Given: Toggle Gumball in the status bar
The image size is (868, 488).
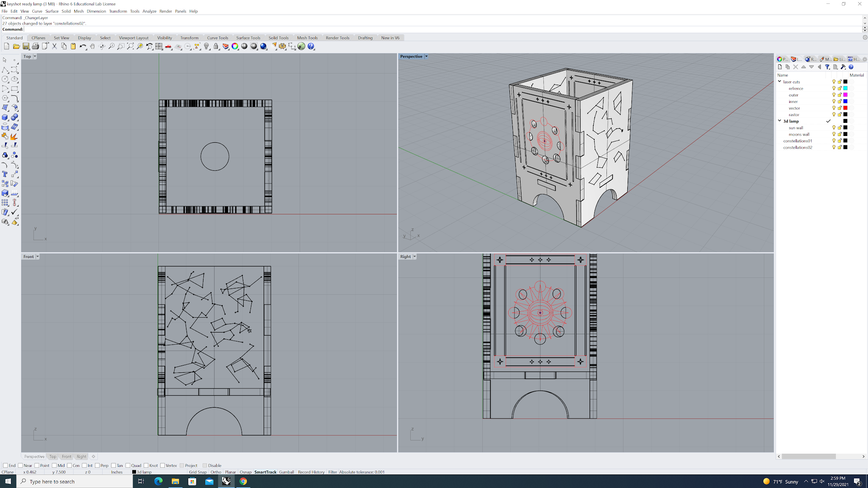Looking at the screenshot, I should 286,472.
